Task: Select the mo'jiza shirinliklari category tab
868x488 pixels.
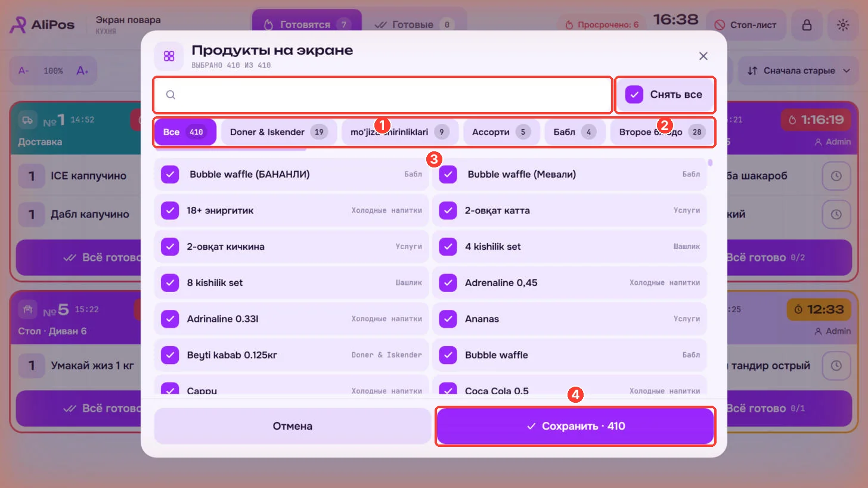Action: tap(400, 132)
